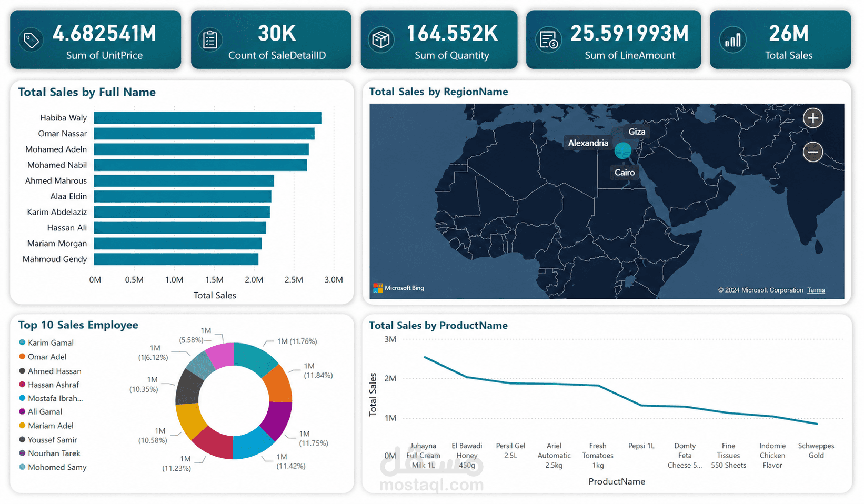The width and height of the screenshot is (864, 504).
Task: Click the Youssef Samir legend color marker
Action: click(x=22, y=440)
